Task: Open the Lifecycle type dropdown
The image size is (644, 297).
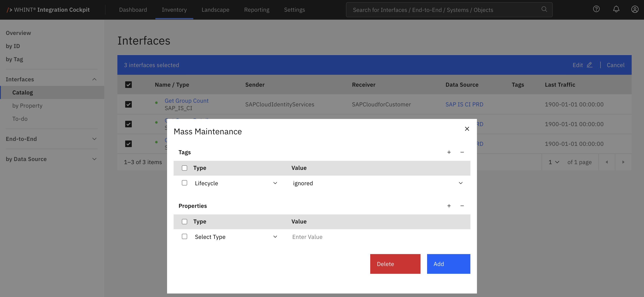Action: 236,183
